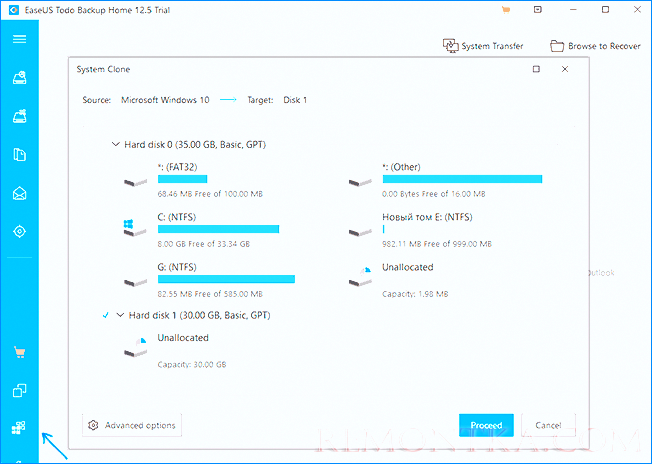The height and width of the screenshot is (464, 652).
Task: Click the disk 1 Unallocated space icon
Action: [x=136, y=348]
